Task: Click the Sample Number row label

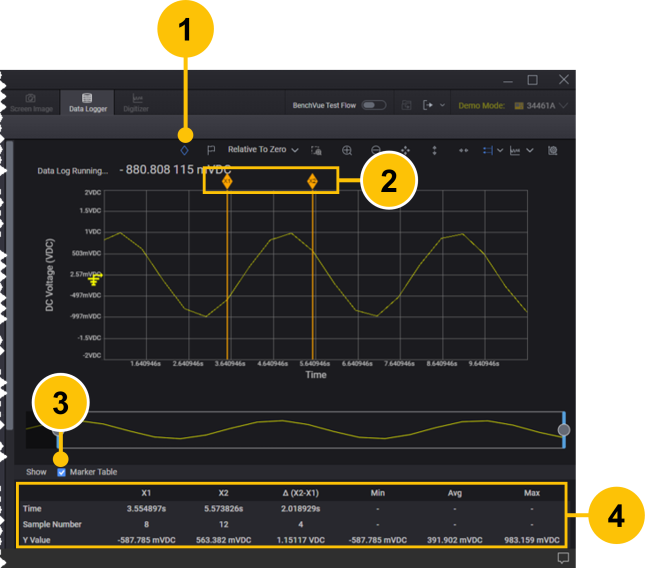Action: coord(52,524)
